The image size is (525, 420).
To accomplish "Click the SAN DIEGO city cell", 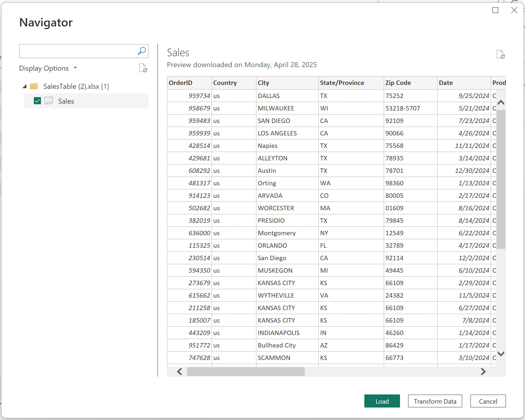I will point(287,121).
